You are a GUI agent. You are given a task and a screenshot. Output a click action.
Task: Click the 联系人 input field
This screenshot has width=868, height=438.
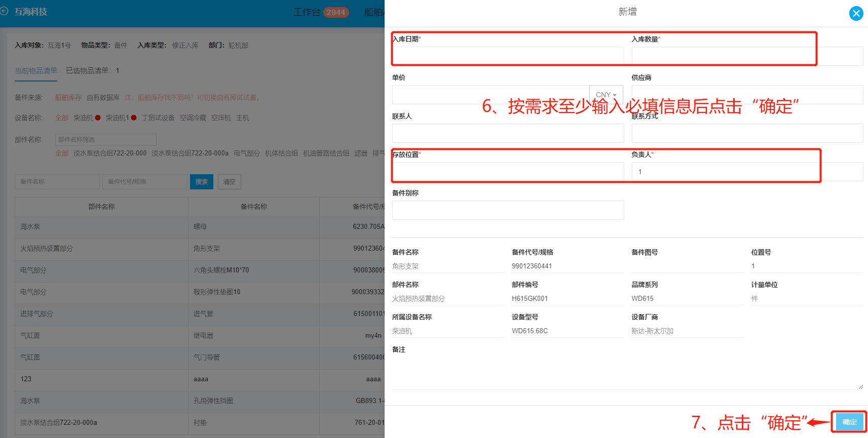(508, 133)
